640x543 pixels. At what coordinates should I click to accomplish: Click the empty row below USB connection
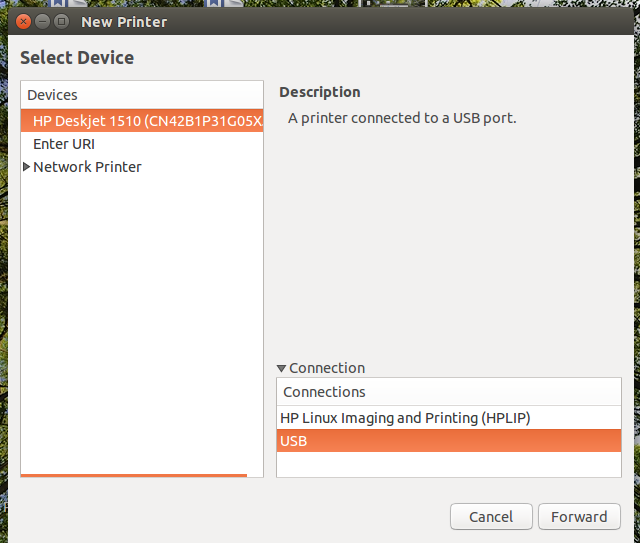click(449, 464)
